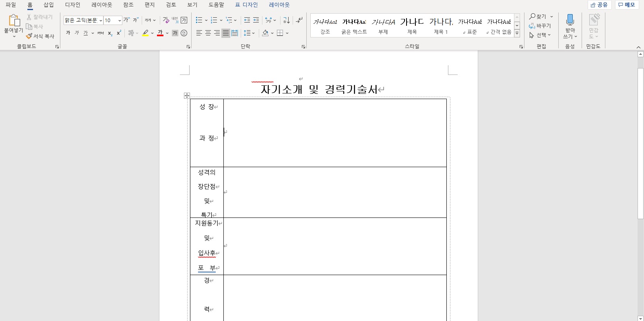Click the bullet list icon
The width and height of the screenshot is (644, 321).
point(199,20)
